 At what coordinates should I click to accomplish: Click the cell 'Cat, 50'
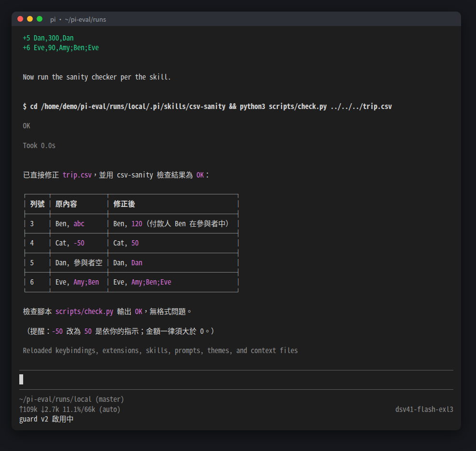126,243
